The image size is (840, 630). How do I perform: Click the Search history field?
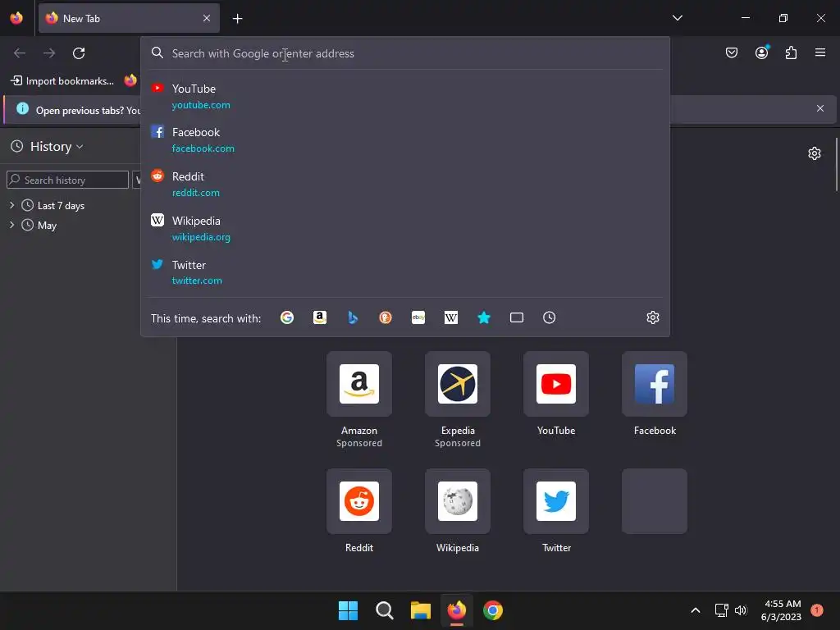[67, 180]
